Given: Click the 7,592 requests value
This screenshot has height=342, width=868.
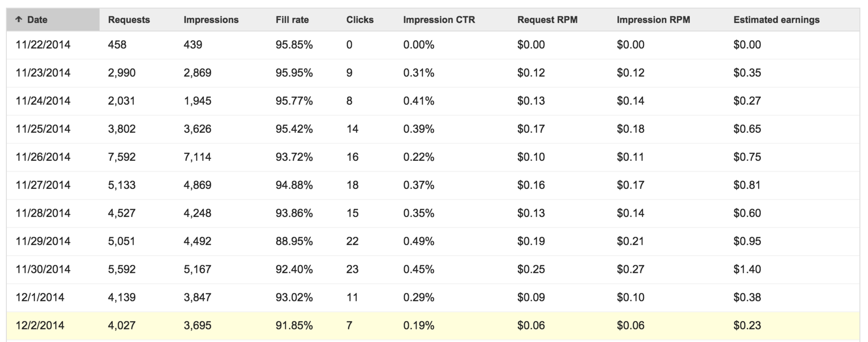Looking at the screenshot, I should tap(122, 157).
